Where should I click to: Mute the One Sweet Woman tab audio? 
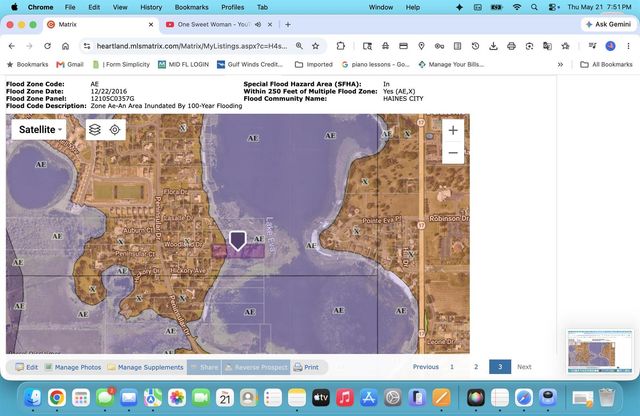pos(258,24)
